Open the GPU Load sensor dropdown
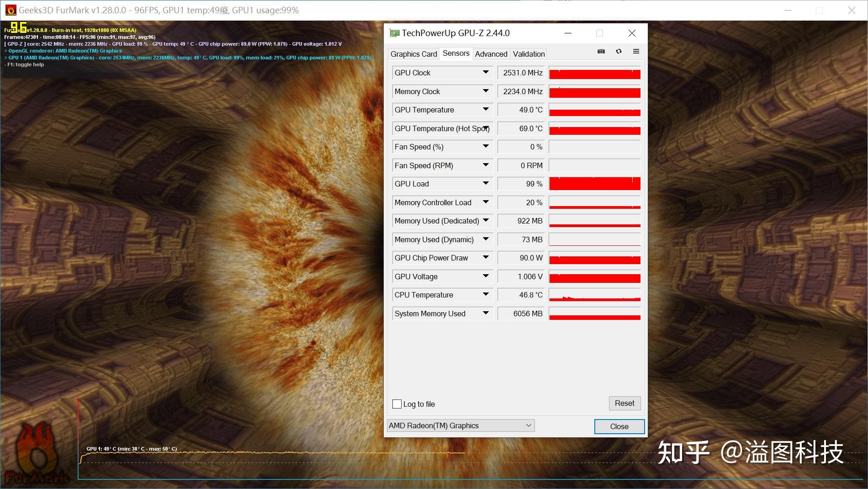Screen dimensions: 868x489 486,183
